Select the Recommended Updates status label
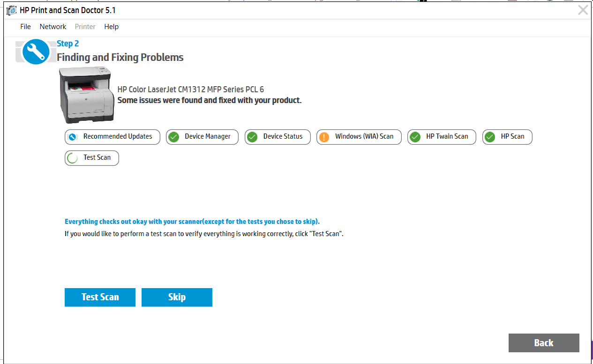The image size is (593, 364). pyautogui.click(x=118, y=136)
